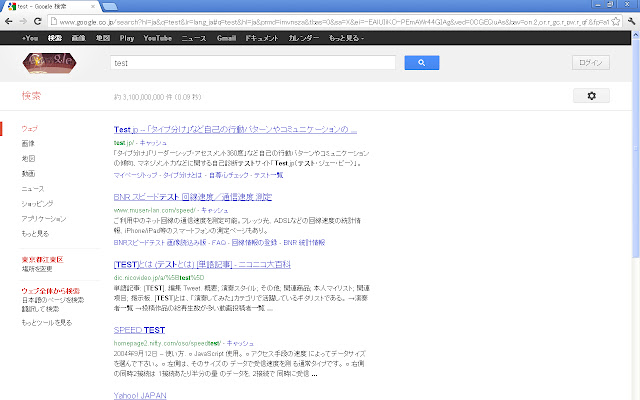Click 場所を変更 to change location

coord(36,269)
